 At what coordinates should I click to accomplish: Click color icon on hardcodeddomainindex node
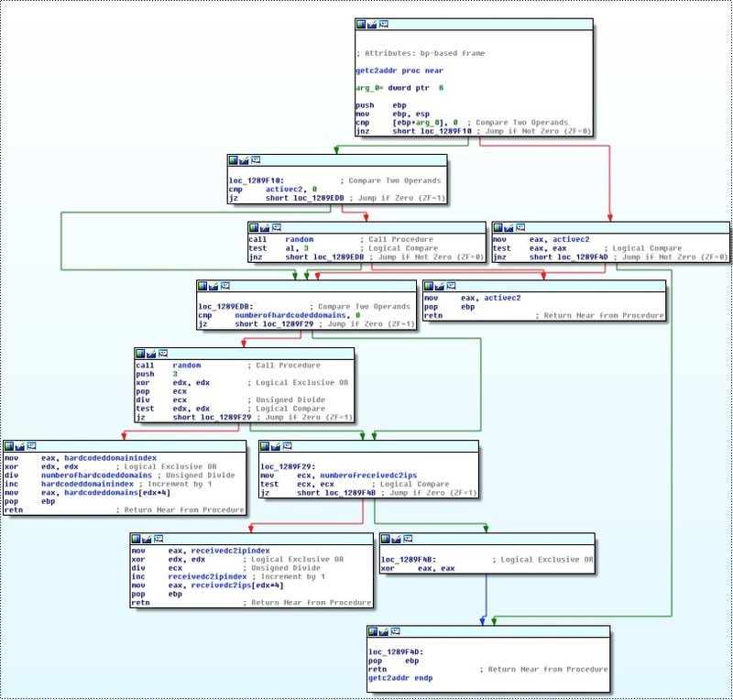(x=9, y=446)
